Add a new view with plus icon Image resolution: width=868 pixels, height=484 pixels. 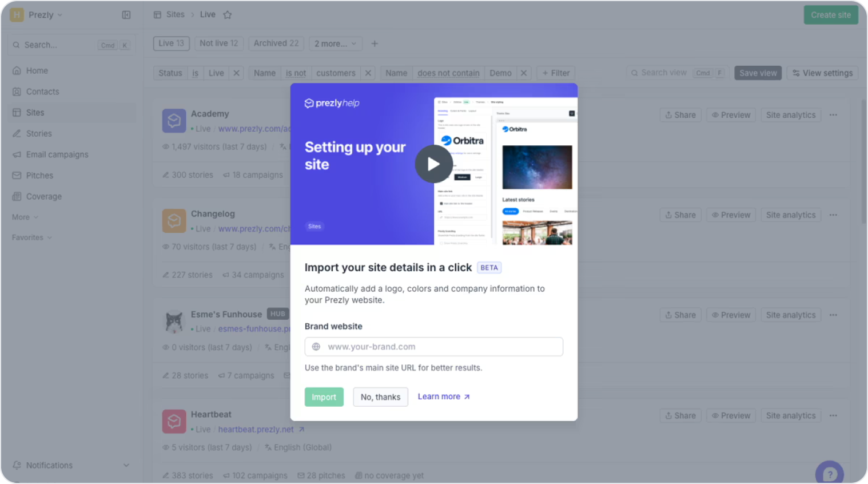[x=375, y=43]
